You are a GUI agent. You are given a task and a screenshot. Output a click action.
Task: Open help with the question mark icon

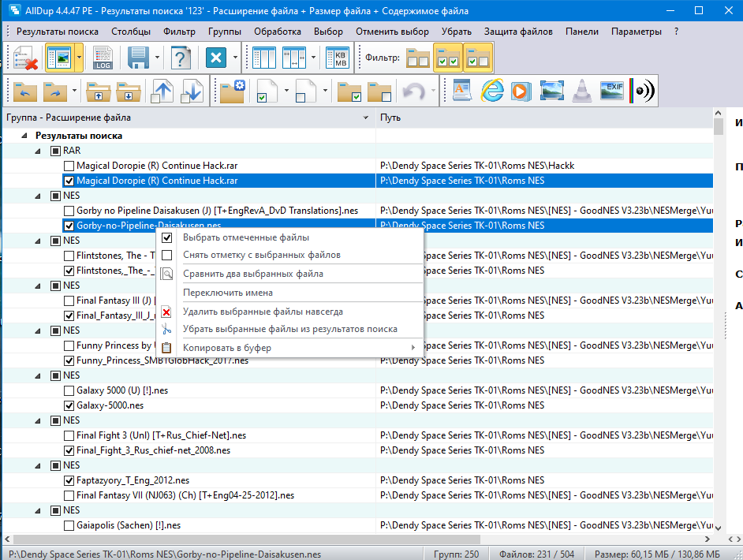click(x=181, y=58)
